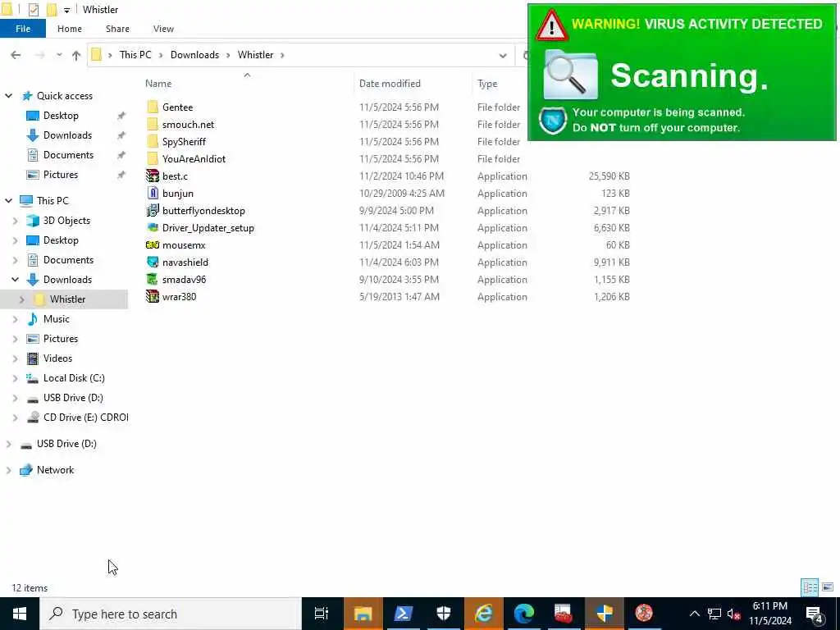Open the Share ribbon tab
Viewport: 840px width, 630px height.
tap(117, 29)
